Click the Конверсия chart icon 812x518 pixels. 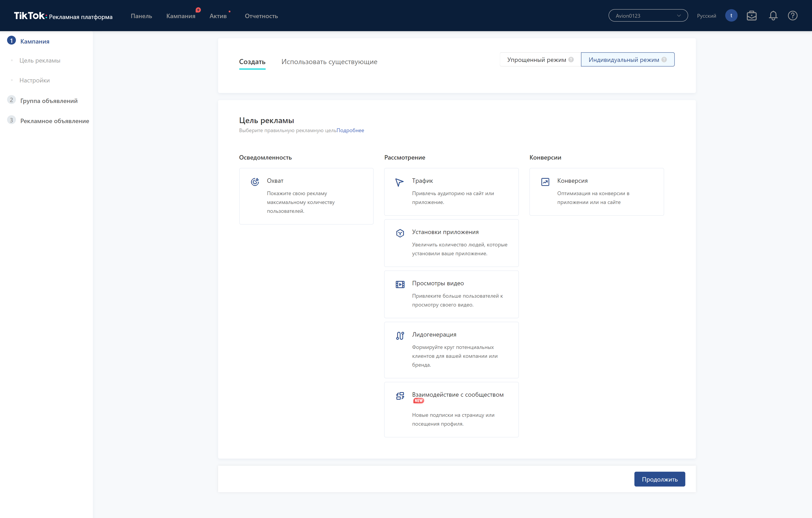click(x=545, y=182)
